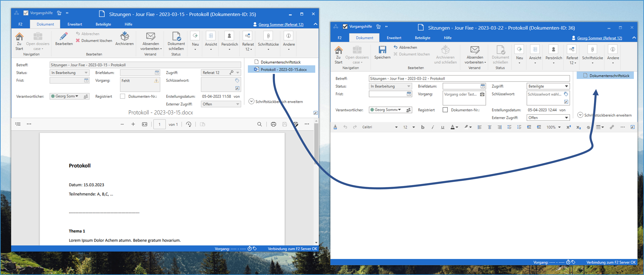Tick Registriert checkbox in left window
Image resolution: width=644 pixels, height=275 pixels.
[123, 96]
